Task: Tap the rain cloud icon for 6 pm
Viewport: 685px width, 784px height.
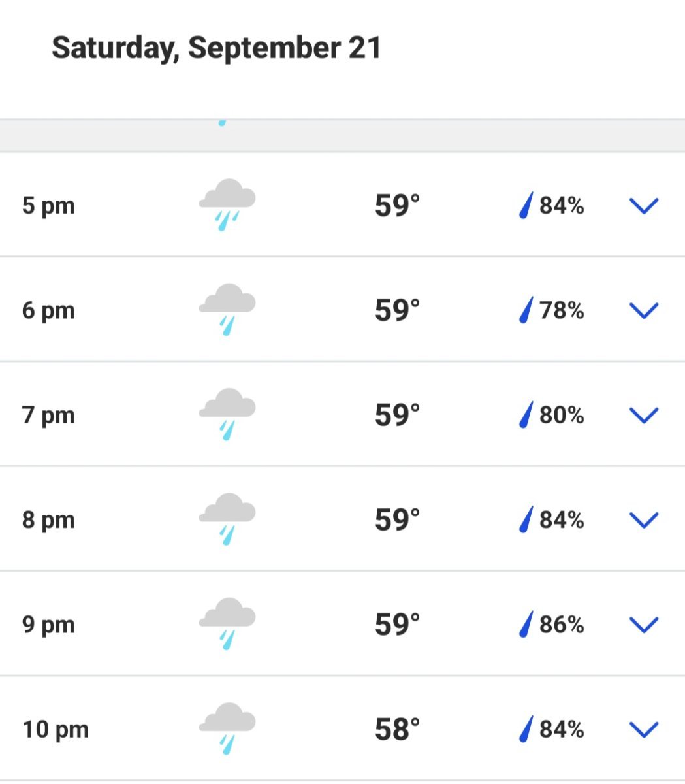Action: (x=227, y=310)
